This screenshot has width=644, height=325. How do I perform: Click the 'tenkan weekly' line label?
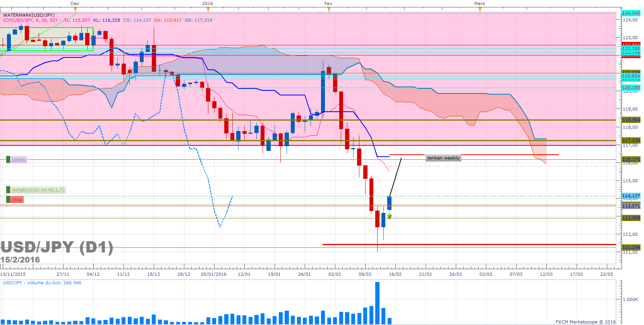443,158
